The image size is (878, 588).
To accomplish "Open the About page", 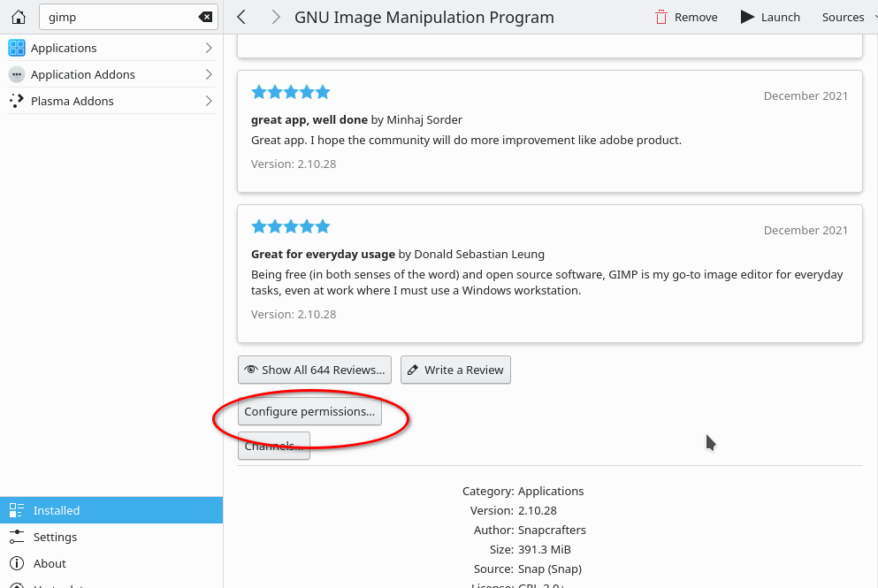I will 50,563.
